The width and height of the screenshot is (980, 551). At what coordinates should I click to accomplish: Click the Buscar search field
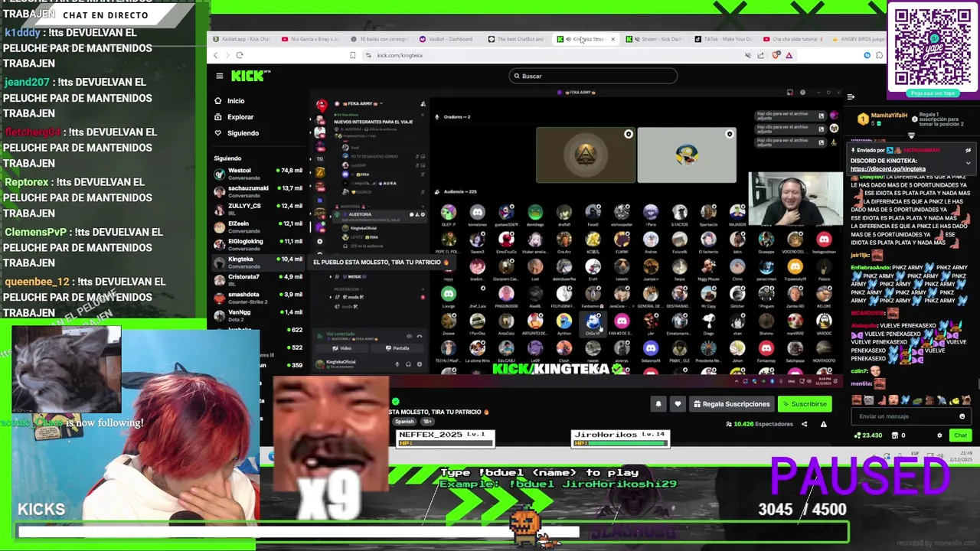593,76
